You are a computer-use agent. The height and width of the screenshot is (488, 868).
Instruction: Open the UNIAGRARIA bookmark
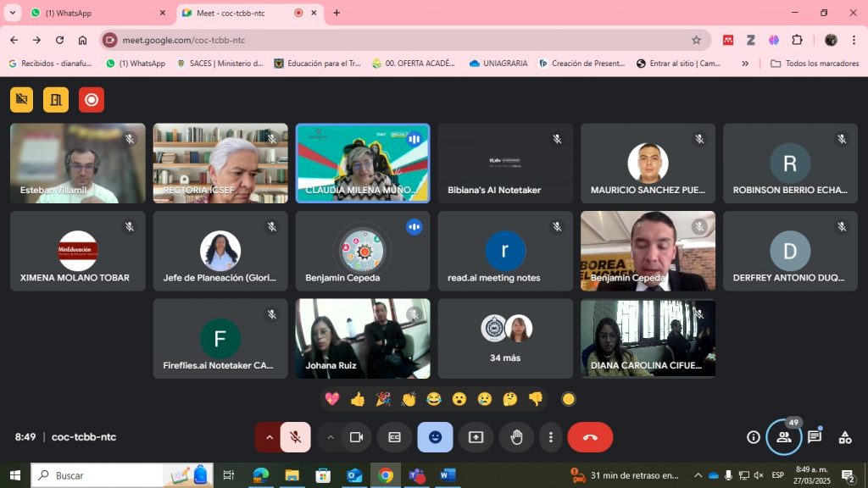pyautogui.click(x=498, y=64)
